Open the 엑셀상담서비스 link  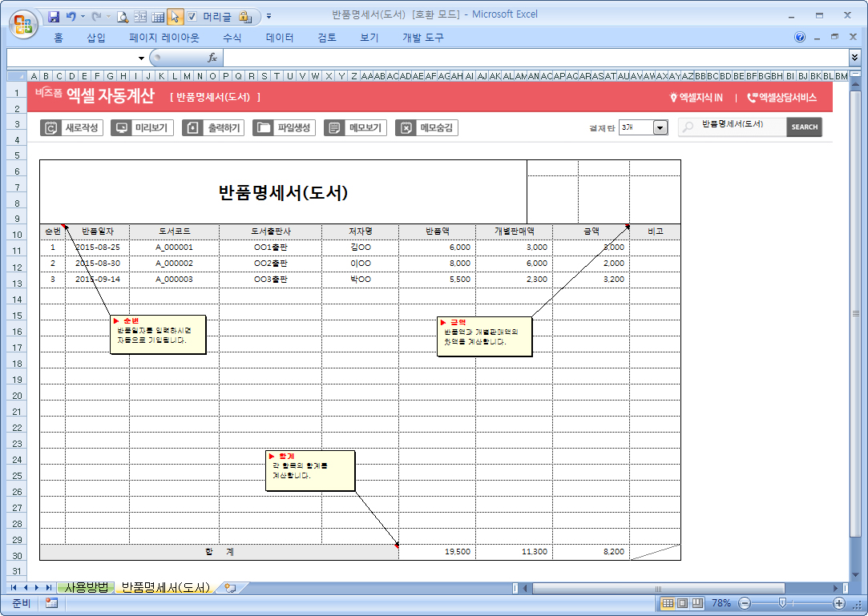[781, 98]
